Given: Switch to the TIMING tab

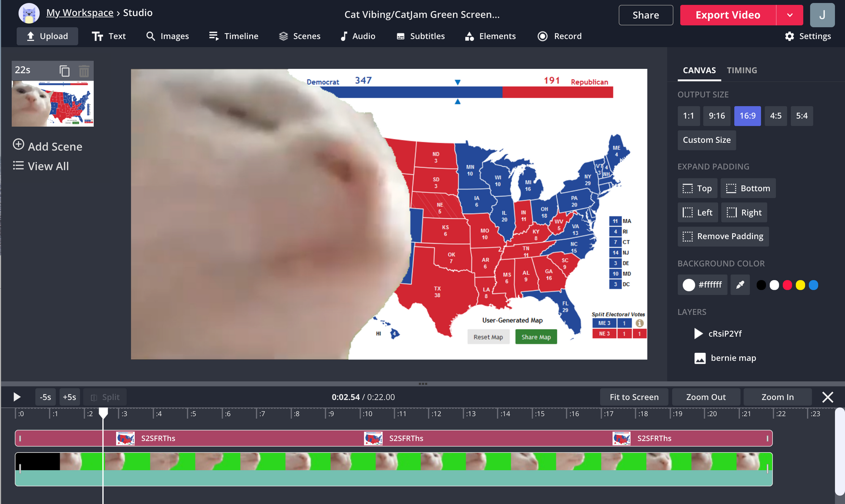Looking at the screenshot, I should coord(742,70).
